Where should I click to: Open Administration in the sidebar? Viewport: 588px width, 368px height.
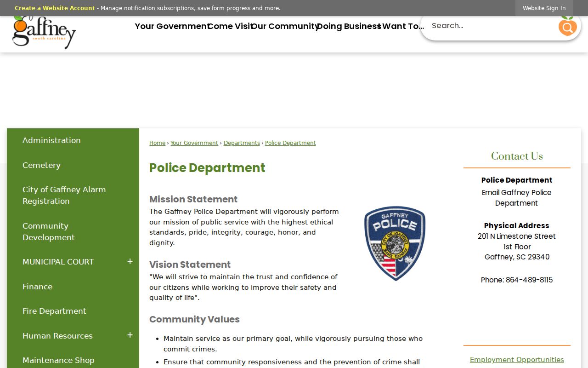(73, 140)
